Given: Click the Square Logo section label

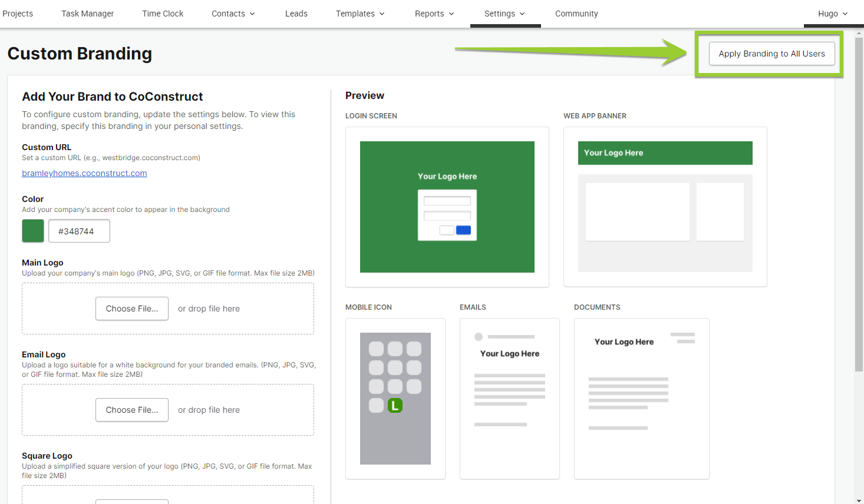Looking at the screenshot, I should click(47, 456).
